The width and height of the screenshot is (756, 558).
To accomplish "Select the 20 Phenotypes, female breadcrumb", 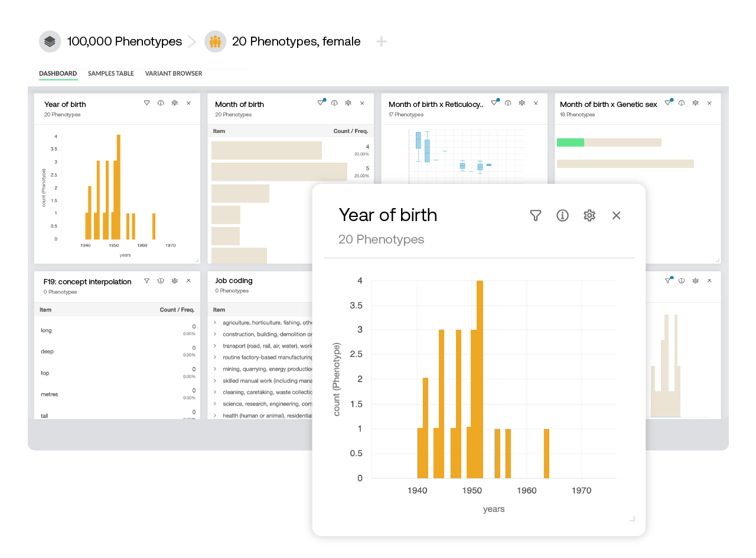I will point(297,41).
